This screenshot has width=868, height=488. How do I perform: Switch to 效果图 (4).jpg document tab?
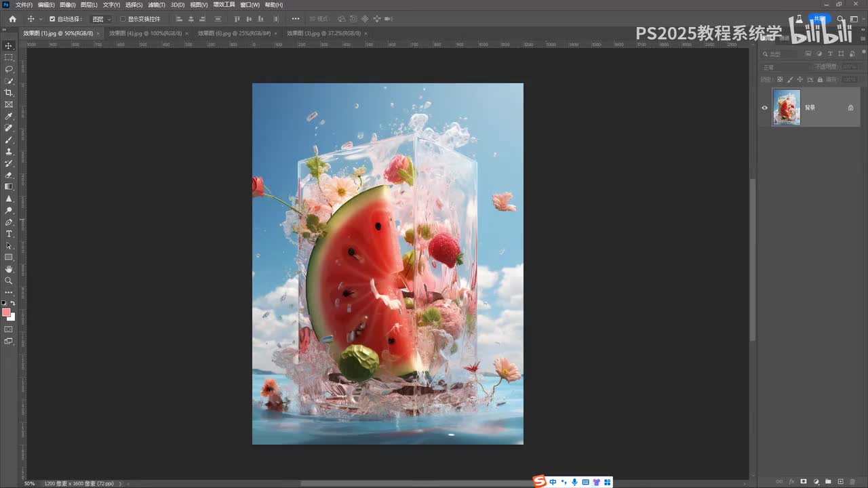[145, 33]
